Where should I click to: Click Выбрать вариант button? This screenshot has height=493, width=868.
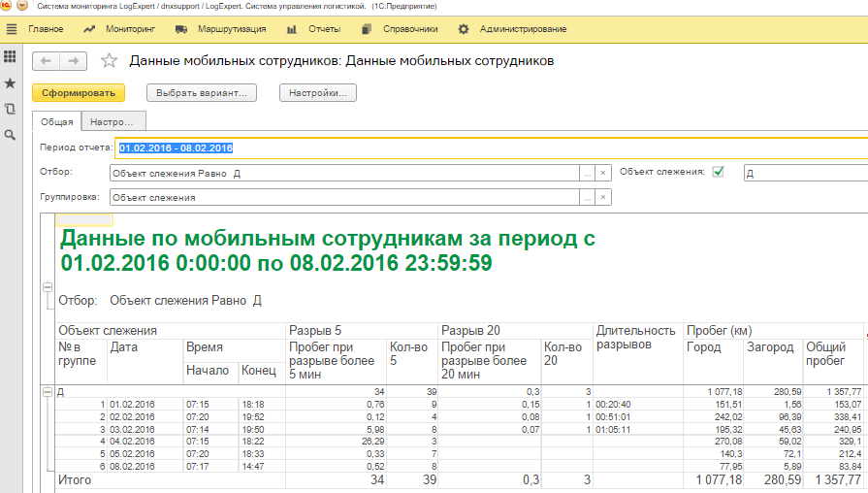tap(202, 92)
